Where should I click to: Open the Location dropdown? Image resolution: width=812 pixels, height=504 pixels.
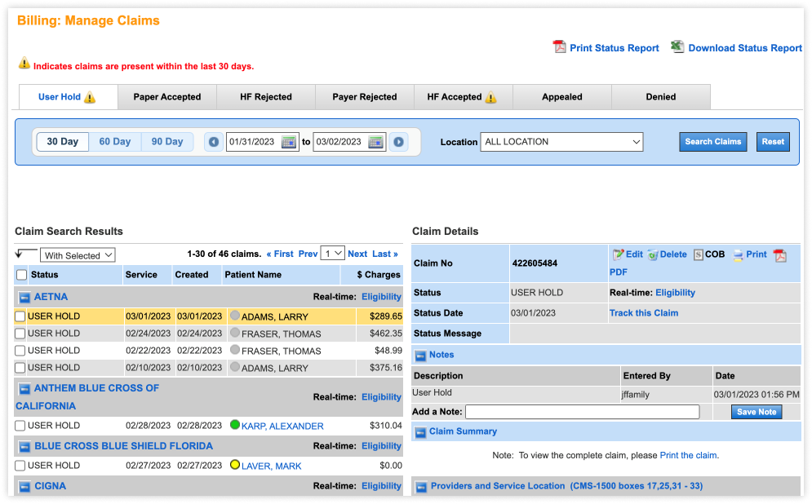562,142
